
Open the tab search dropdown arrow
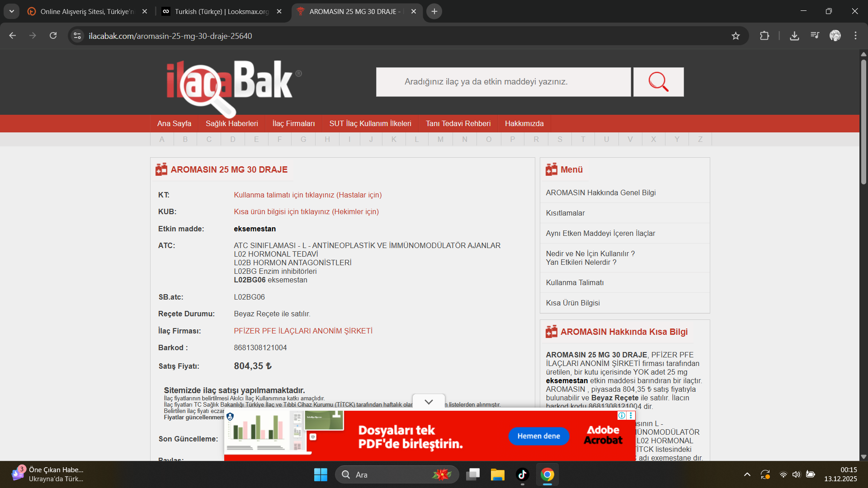(x=12, y=11)
